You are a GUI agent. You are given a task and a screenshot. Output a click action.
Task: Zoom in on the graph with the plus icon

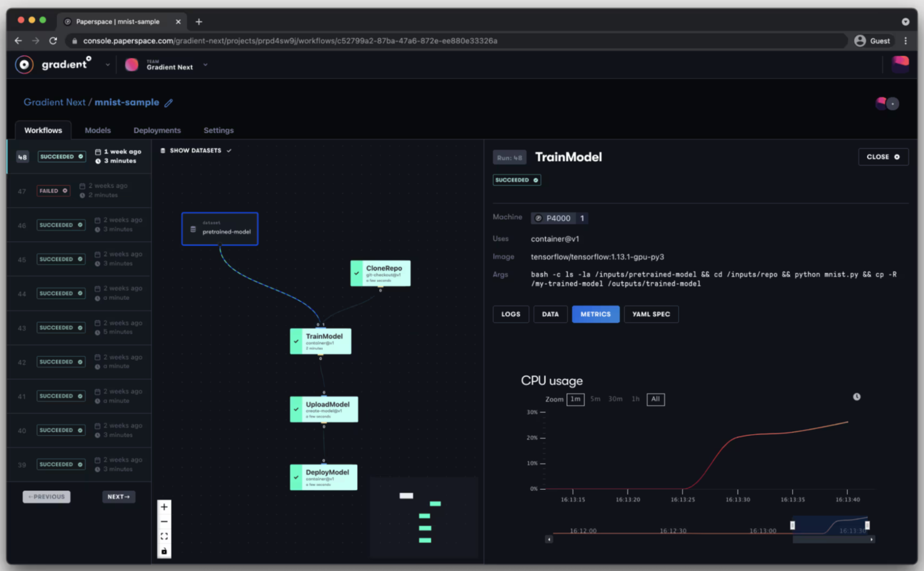pos(164,507)
